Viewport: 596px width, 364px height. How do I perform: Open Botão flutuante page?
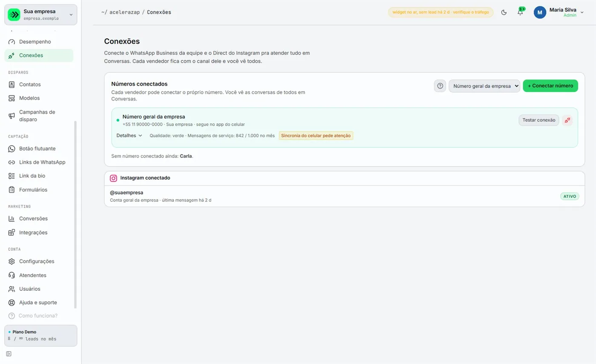[39, 149]
